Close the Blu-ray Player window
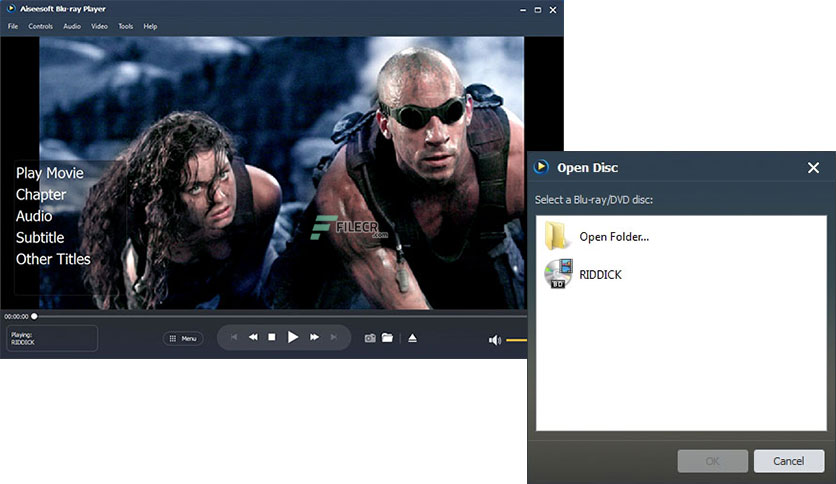Image resolution: width=836 pixels, height=484 pixels. (x=553, y=10)
